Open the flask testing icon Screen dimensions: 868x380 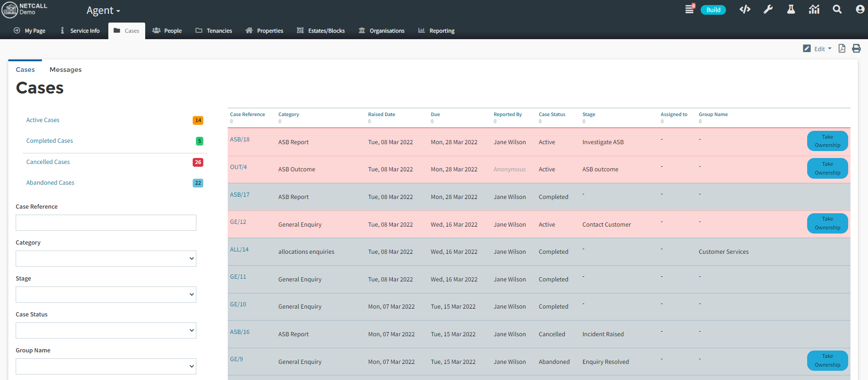click(791, 10)
